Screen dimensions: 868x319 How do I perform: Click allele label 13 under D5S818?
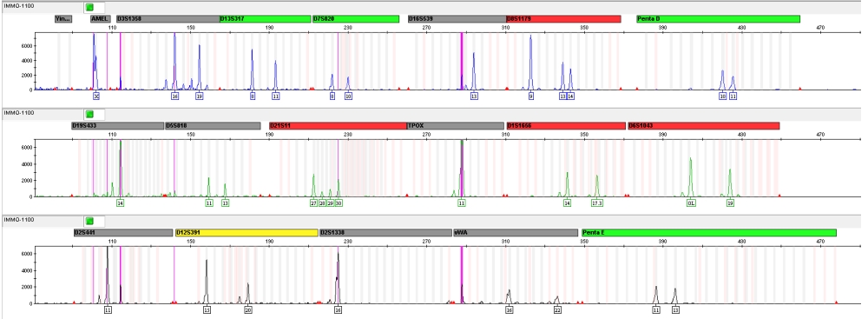click(x=226, y=203)
